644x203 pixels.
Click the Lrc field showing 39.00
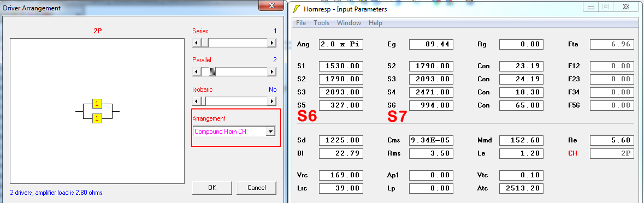(341, 188)
